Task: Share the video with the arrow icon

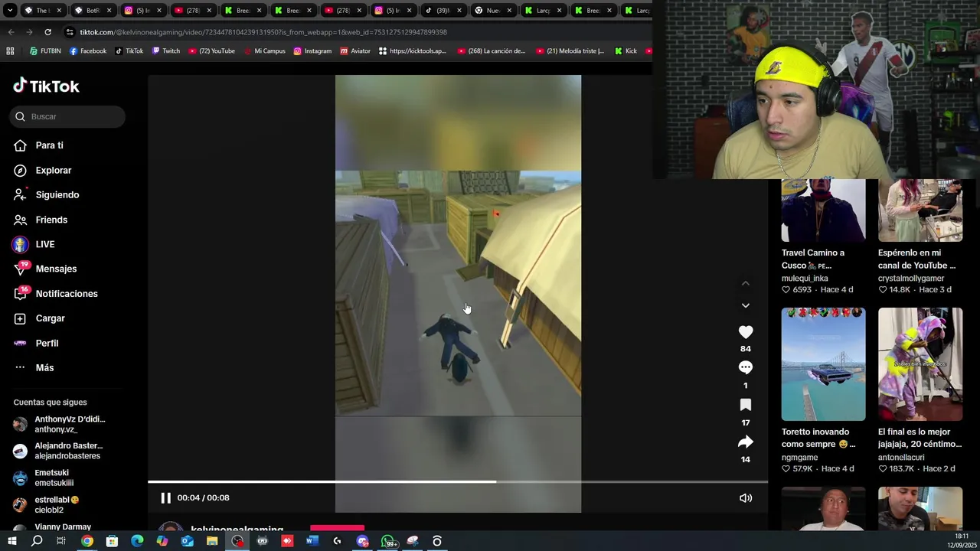Action: (x=746, y=442)
